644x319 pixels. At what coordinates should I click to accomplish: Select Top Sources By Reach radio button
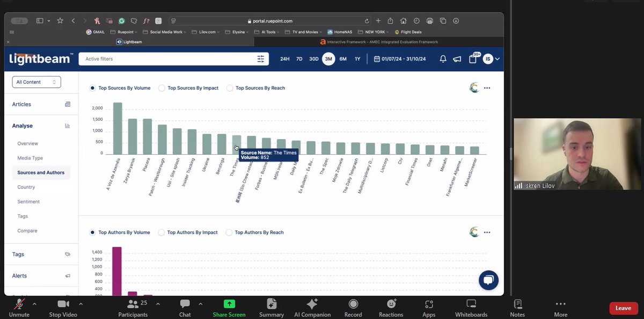(230, 88)
